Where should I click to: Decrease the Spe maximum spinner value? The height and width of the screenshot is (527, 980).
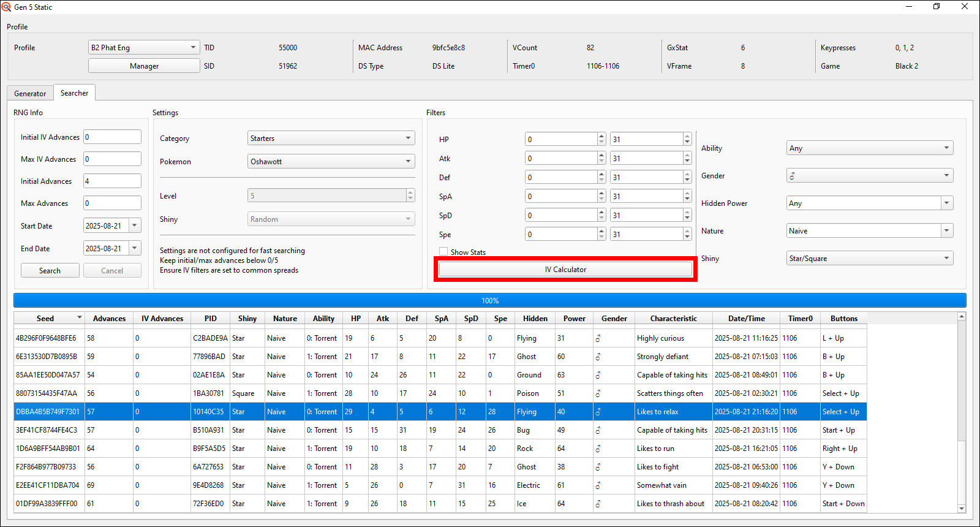[x=687, y=237]
